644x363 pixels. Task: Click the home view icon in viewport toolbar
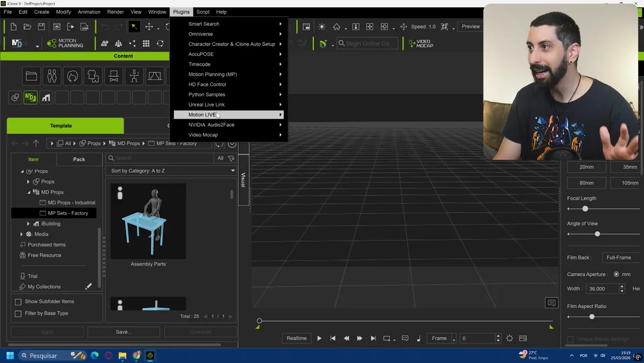(x=336, y=26)
